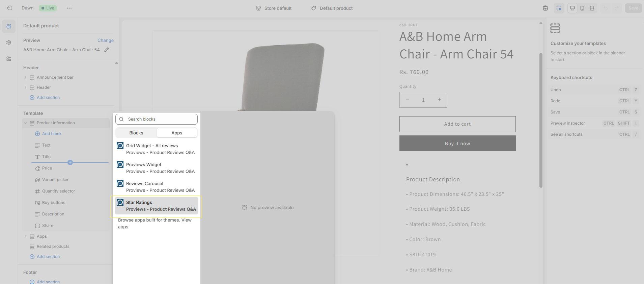Switch to the Blocks tab
Screen dimensions: 644x284
[x=136, y=133]
